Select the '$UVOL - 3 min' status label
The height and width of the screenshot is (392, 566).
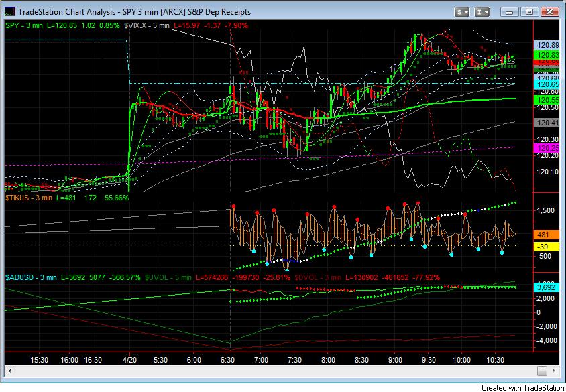coord(168,277)
